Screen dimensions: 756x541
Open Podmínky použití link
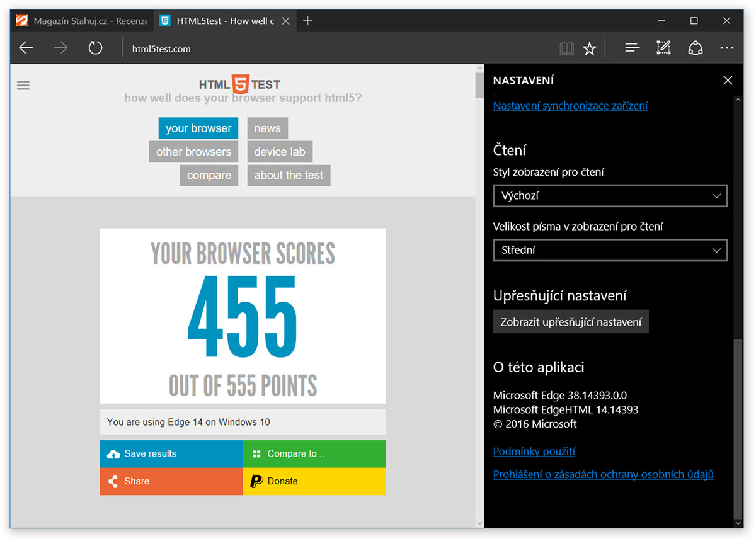click(534, 451)
